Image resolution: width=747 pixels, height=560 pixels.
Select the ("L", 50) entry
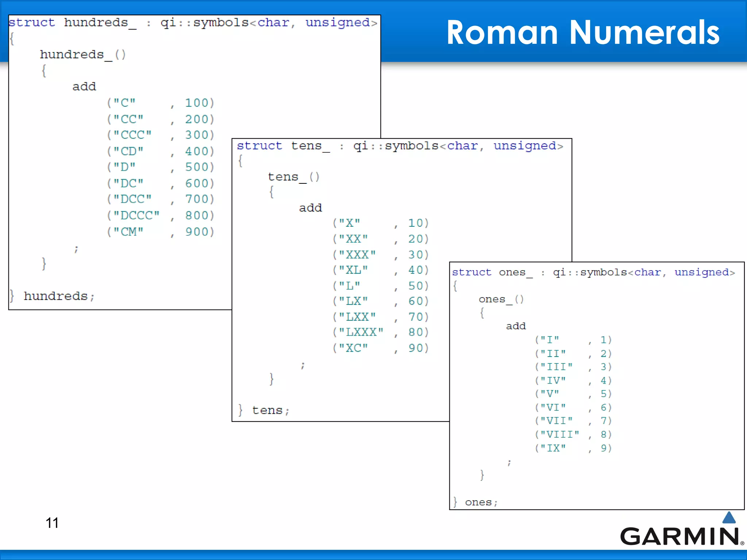click(x=380, y=285)
